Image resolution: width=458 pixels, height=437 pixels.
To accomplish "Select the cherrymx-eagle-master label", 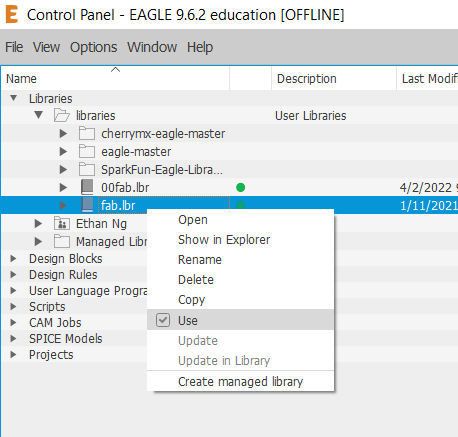I will [163, 134].
